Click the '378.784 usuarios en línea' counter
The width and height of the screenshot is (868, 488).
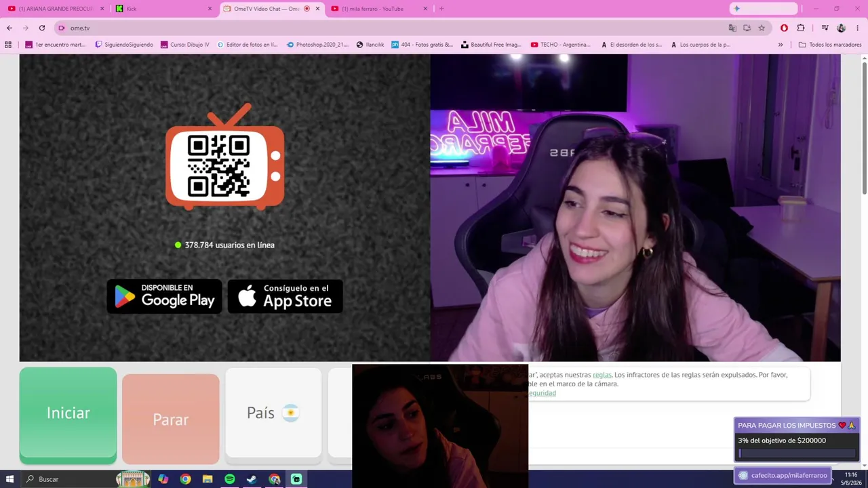224,245
